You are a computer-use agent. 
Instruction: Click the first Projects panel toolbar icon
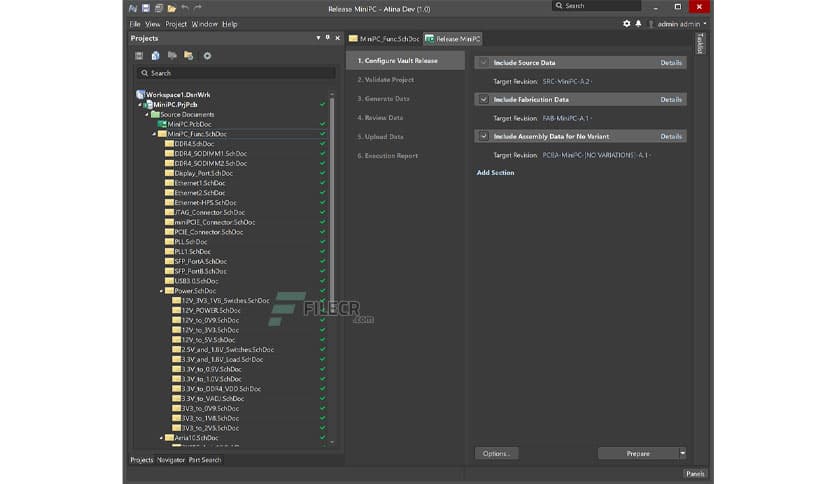[x=139, y=55]
